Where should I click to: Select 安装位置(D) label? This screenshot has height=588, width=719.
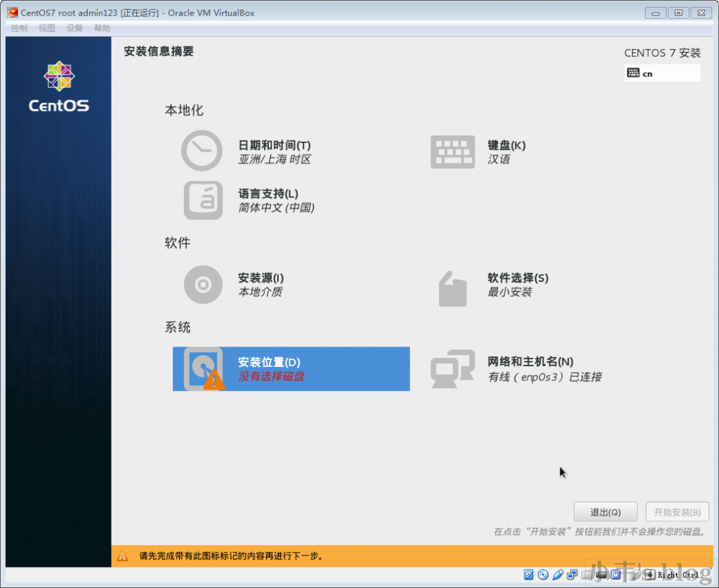[269, 362]
